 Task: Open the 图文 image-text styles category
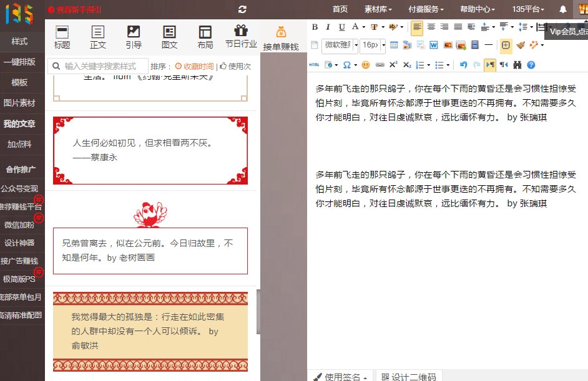(170, 36)
